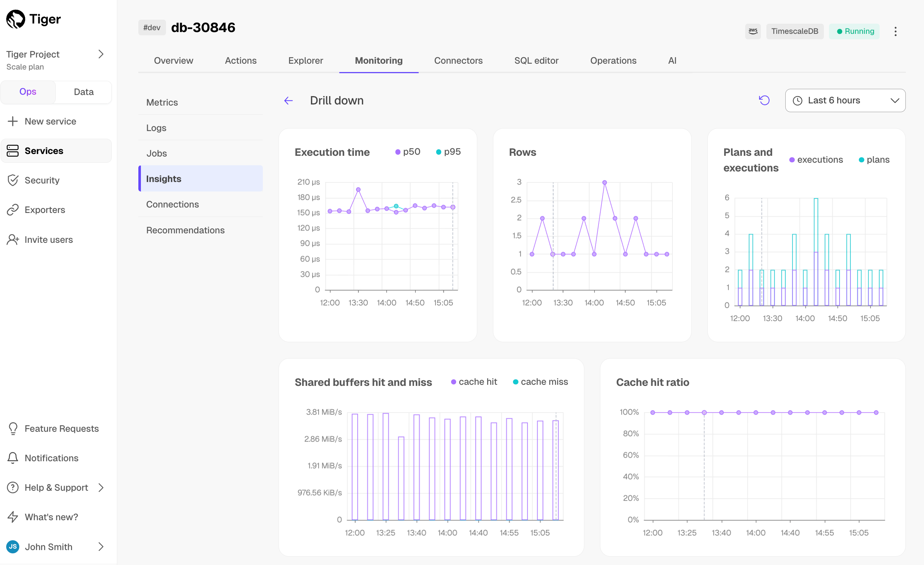
Task: Switch to the SQL editor tab
Action: point(536,60)
